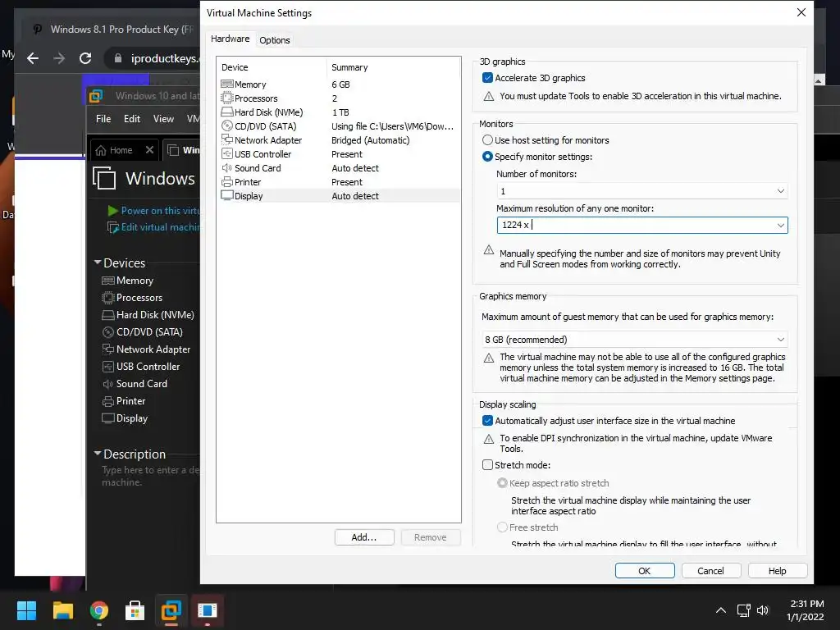Select Specify monitor settings radio button
This screenshot has width=840, height=630.
(487, 157)
